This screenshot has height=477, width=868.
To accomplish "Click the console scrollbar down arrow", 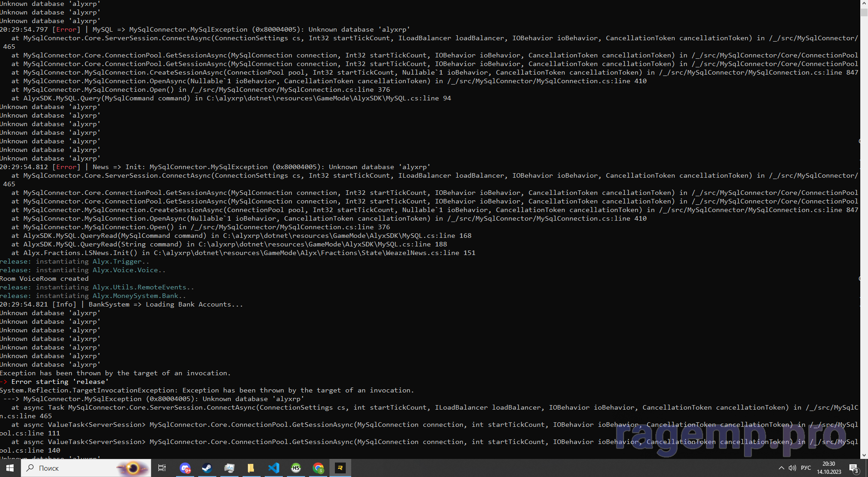I will pos(864,455).
